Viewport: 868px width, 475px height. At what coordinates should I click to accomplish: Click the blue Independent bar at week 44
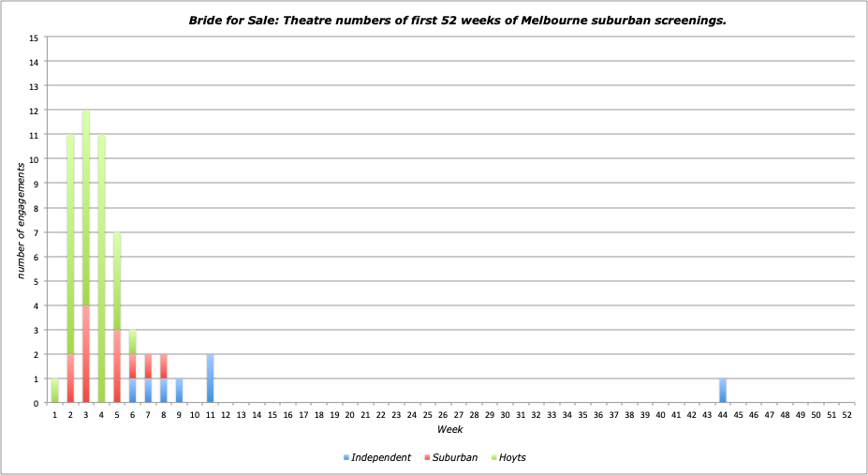click(x=723, y=391)
